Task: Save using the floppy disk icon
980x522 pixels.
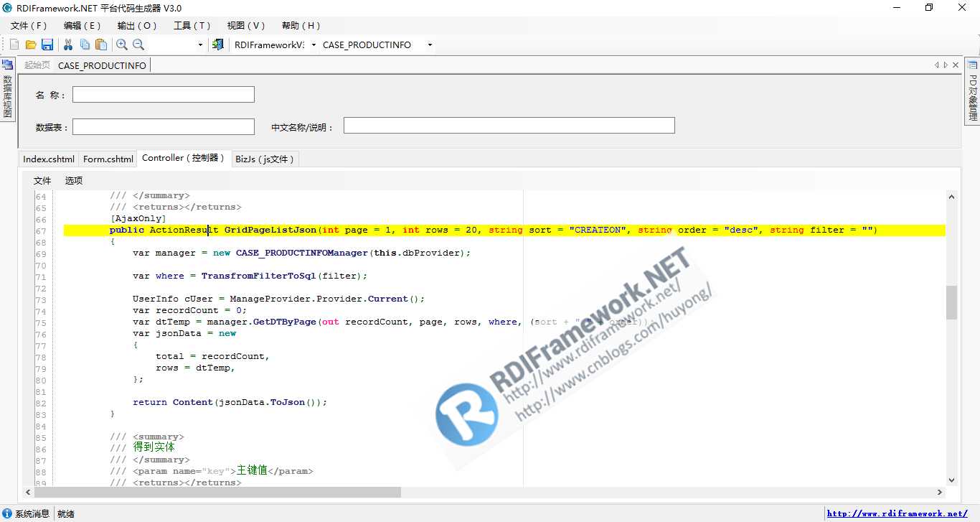Action: 47,45
